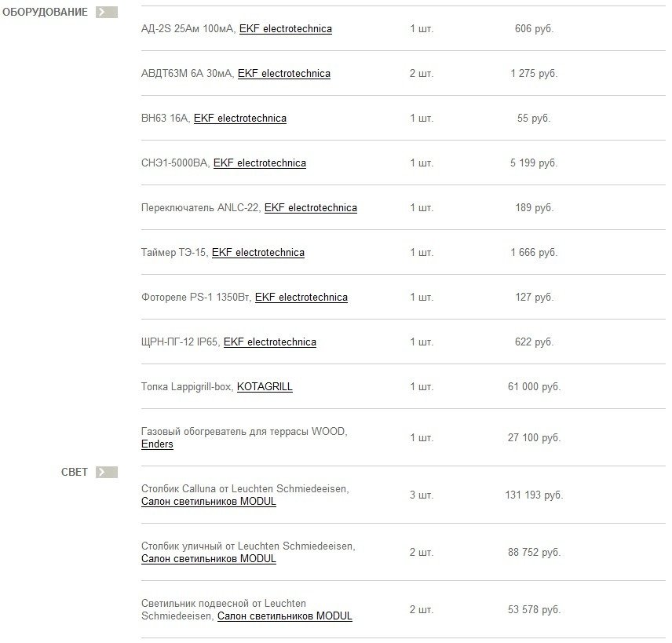
Task: Open MODUL salon link for Светильник подвесной
Action: pos(284,616)
